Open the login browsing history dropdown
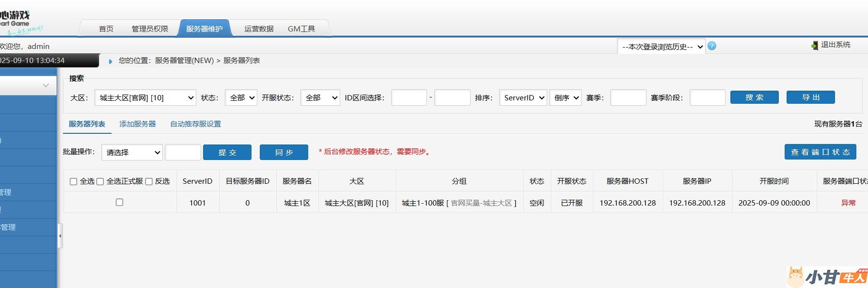 661,47
